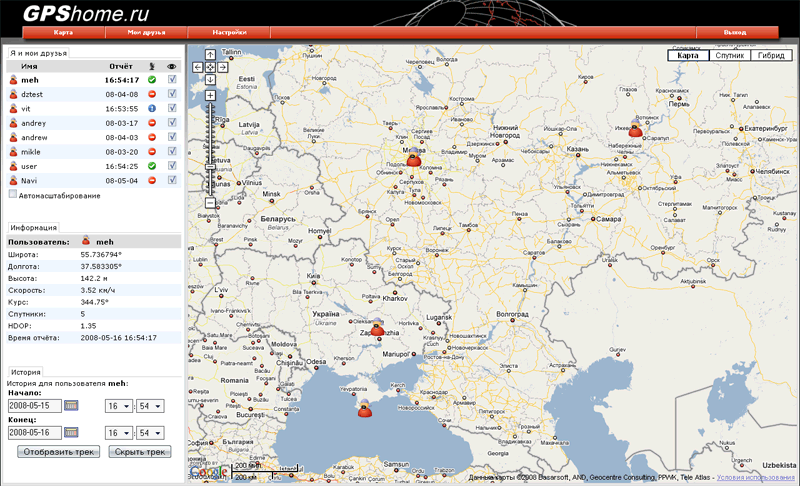Click the Я и мои друзья panel tab
This screenshot has height=486, width=800.
coord(38,53)
